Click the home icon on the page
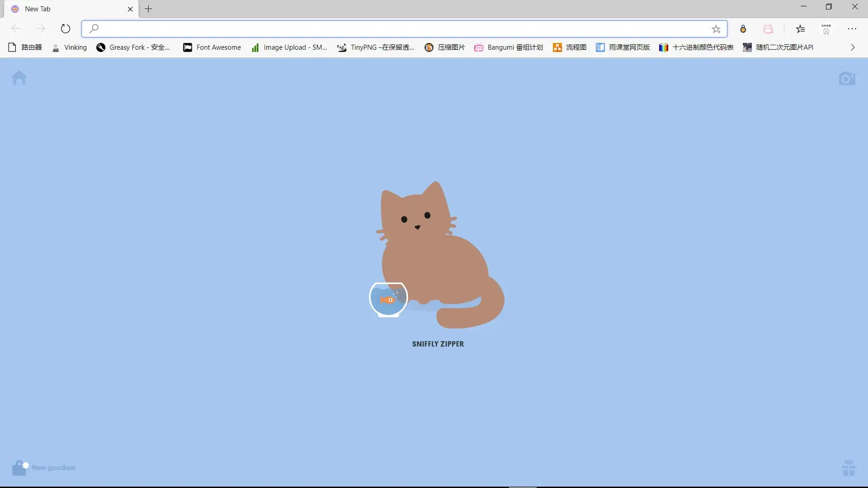 point(19,78)
